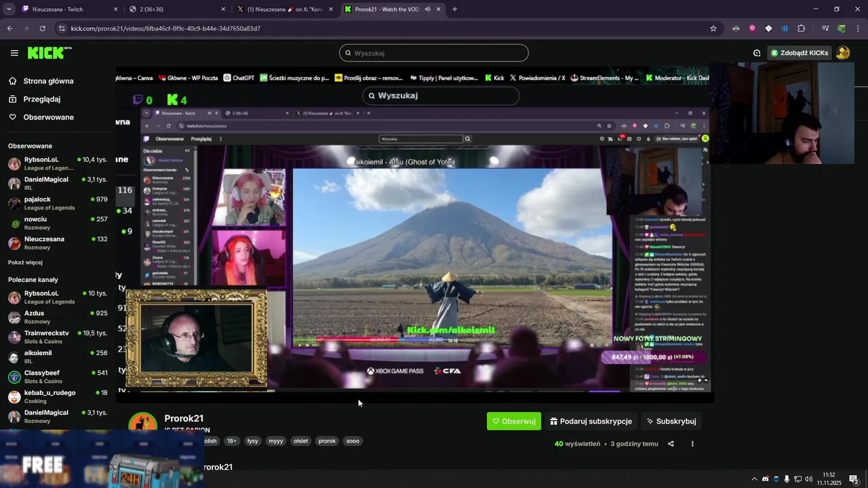Screen dimensions: 868x488
Task: Open the browser profile frog avatar
Action: [x=842, y=28]
